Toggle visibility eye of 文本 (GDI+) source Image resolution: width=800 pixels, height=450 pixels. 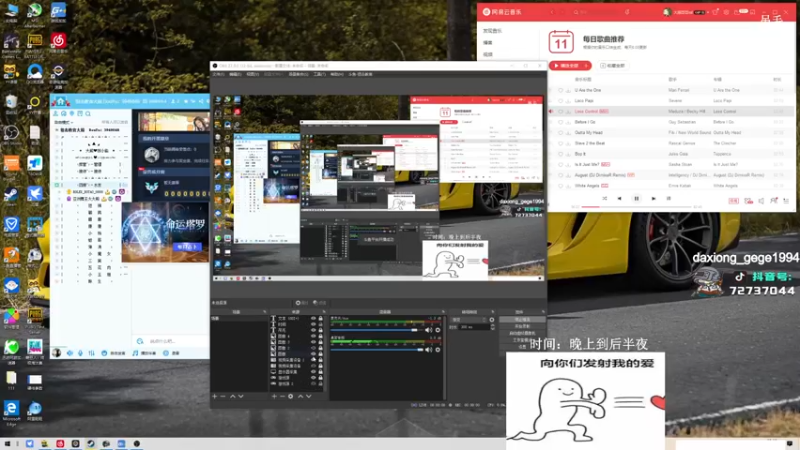click(x=313, y=318)
